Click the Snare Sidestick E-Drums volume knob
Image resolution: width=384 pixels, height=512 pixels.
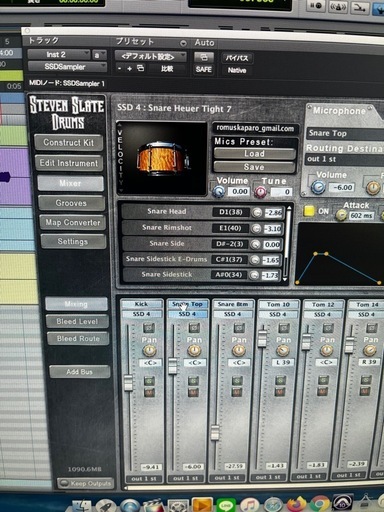(x=255, y=260)
